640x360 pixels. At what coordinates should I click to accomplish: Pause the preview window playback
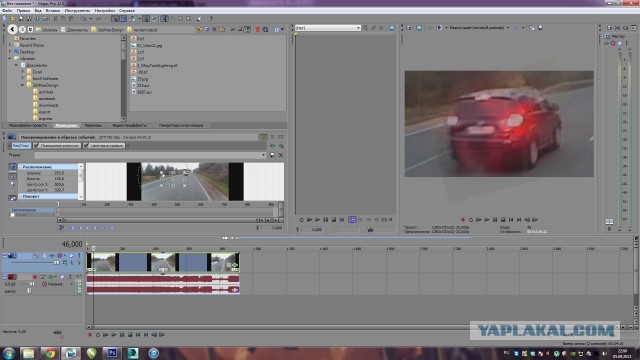pyautogui.click(x=495, y=220)
